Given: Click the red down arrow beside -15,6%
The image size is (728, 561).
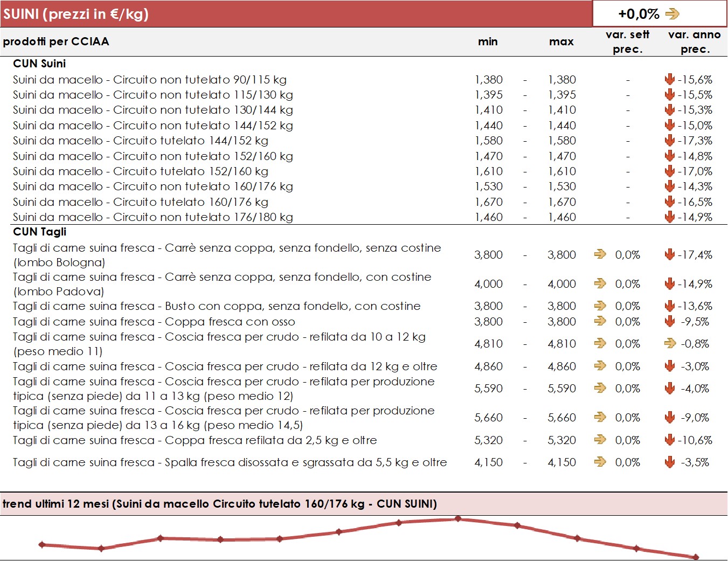Looking at the screenshot, I should coord(670,80).
